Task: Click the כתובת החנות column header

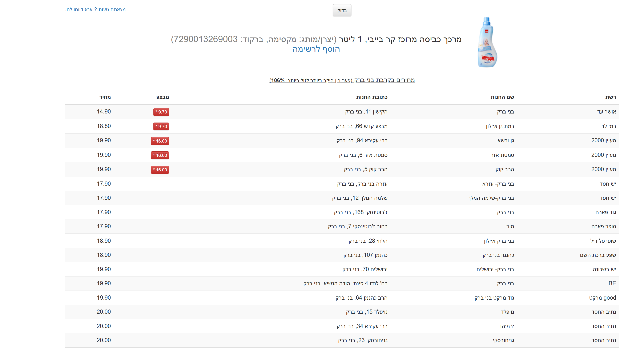Action: coord(371,97)
